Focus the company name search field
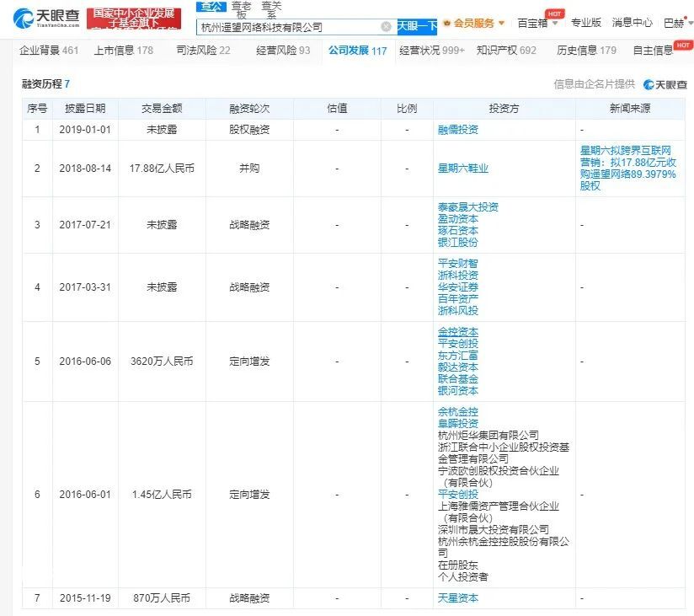694x616 pixels. click(288, 27)
